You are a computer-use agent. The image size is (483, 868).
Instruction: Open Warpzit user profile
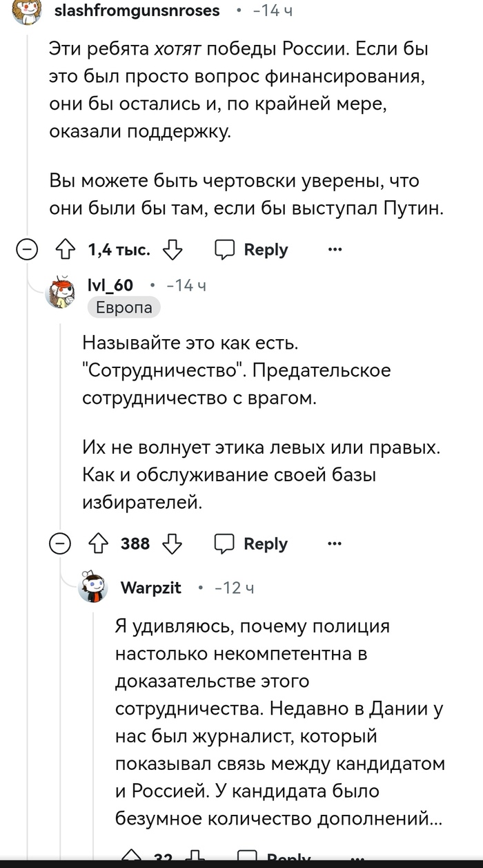tap(150, 588)
